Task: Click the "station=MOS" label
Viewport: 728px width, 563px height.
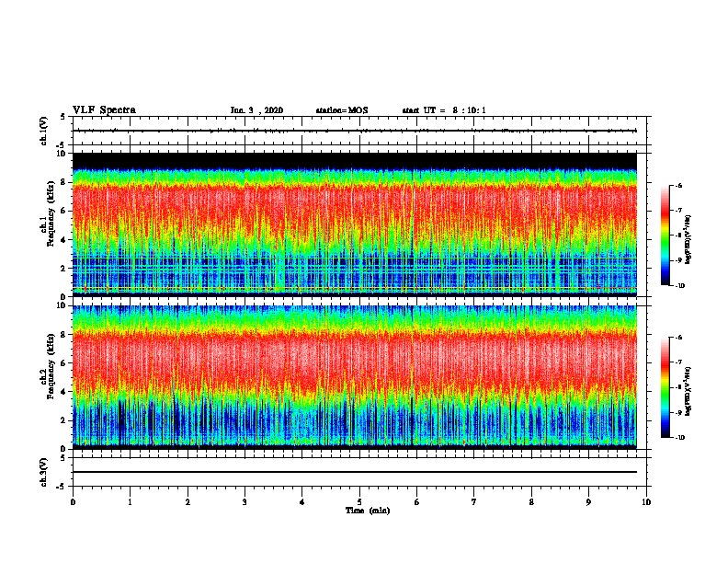Action: point(342,110)
